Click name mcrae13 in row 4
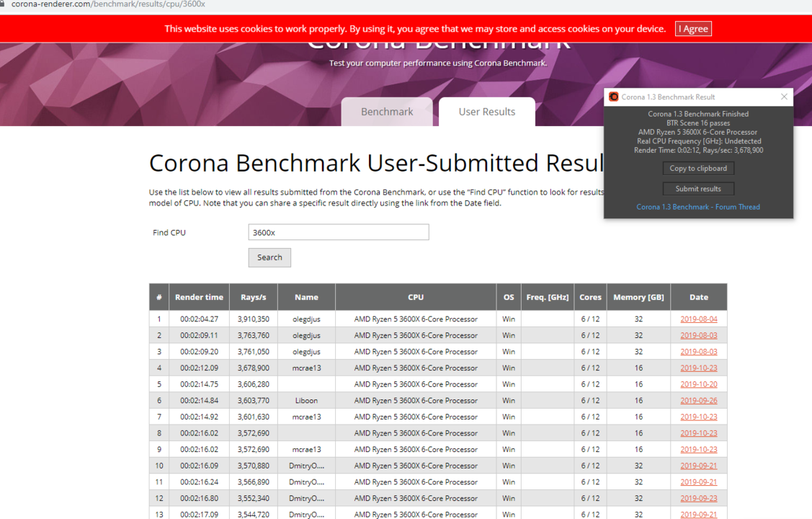The width and height of the screenshot is (812, 519). [x=307, y=368]
